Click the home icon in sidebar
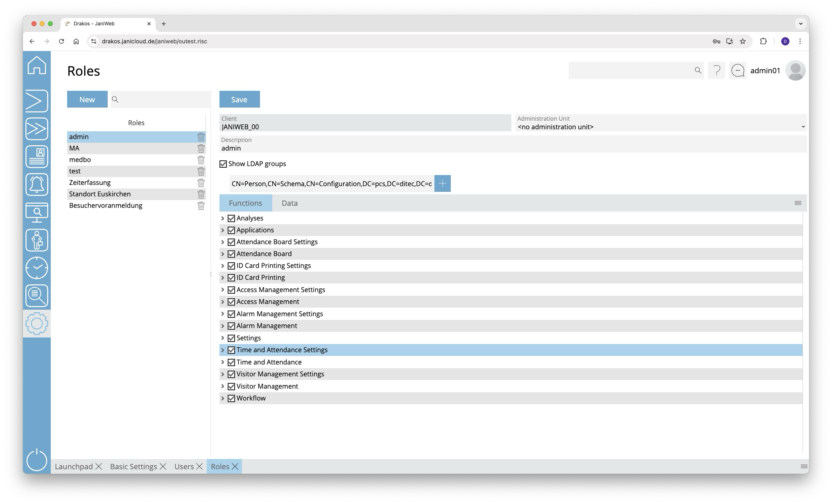 click(37, 65)
